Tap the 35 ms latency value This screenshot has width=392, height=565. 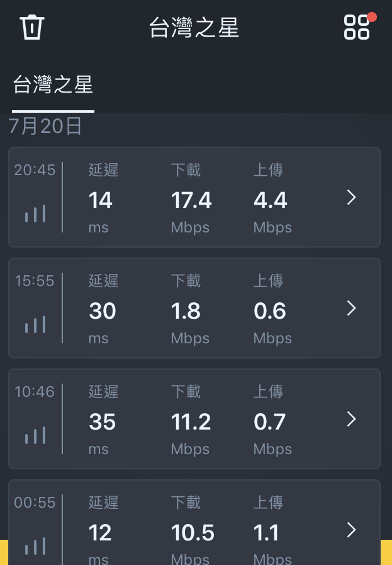pyautogui.click(x=102, y=422)
